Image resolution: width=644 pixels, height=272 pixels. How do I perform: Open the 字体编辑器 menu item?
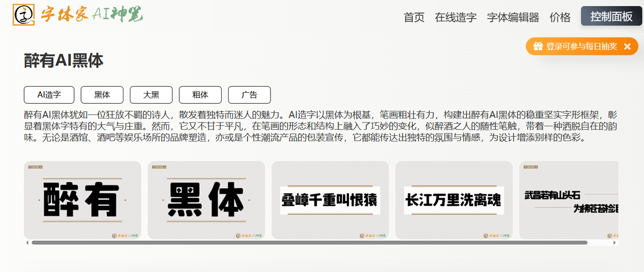513,17
